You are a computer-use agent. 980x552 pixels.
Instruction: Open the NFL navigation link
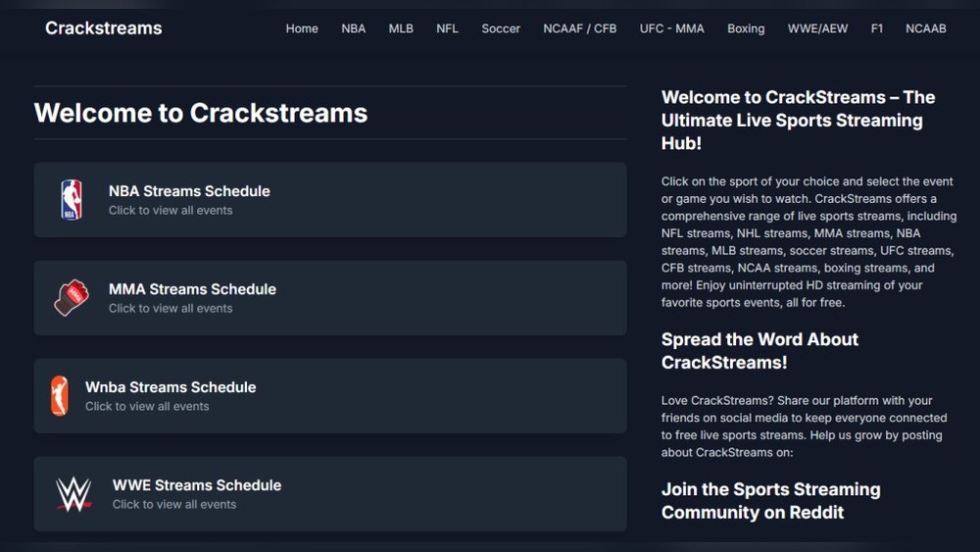tap(447, 28)
